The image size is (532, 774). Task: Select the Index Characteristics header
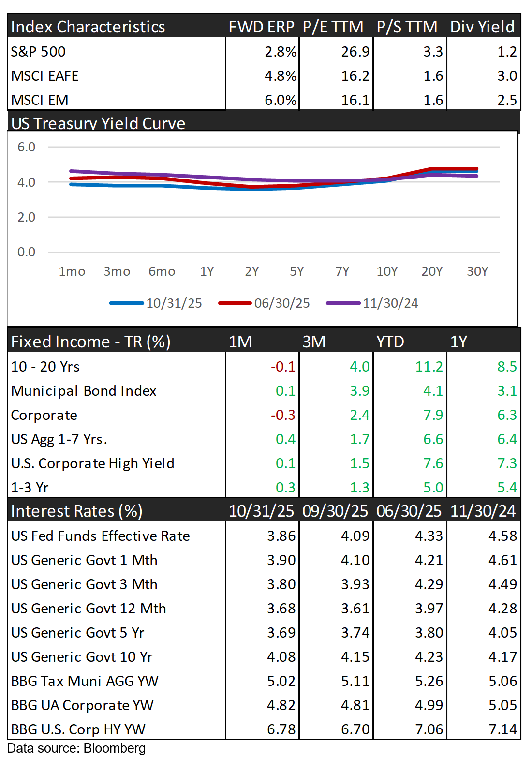click(x=88, y=27)
